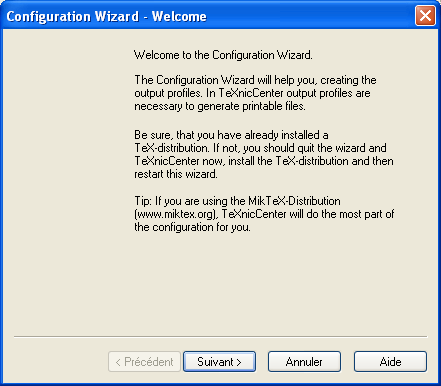Click the blank area below the Tip paragraph
Viewport: 441px width, 386px height.
click(x=263, y=283)
